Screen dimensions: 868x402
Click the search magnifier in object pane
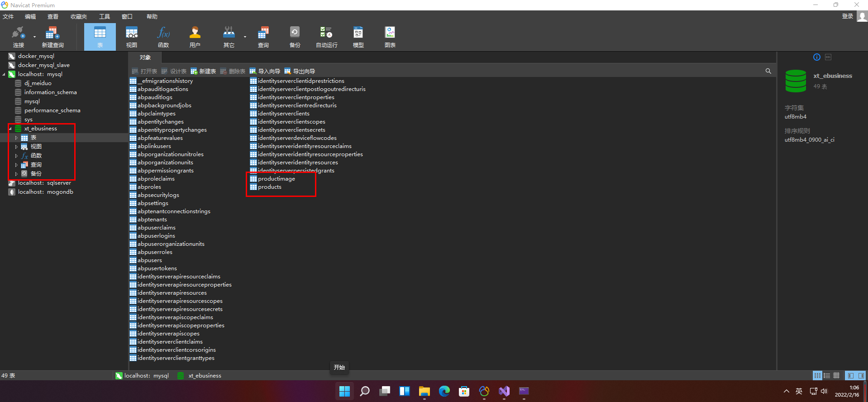768,71
